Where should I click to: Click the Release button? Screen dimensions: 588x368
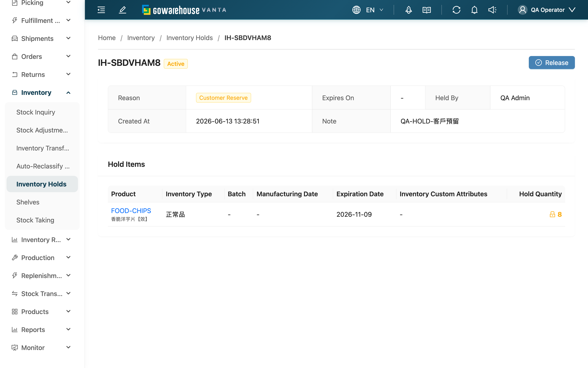coord(551,63)
